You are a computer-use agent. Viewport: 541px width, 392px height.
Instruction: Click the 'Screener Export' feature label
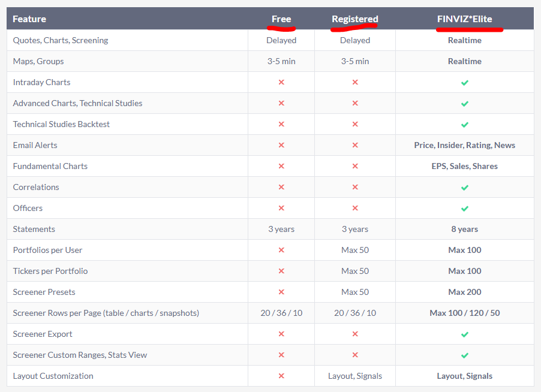click(x=43, y=334)
